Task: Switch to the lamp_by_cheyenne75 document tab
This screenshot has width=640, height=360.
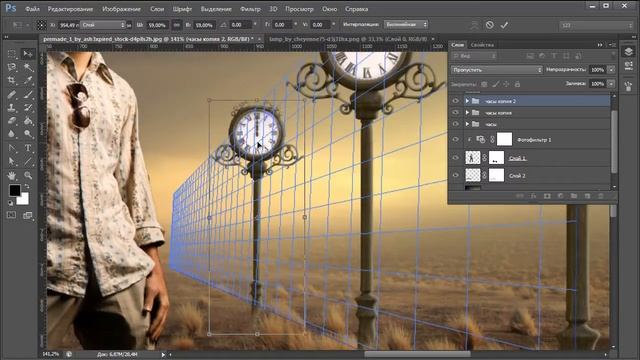Action: click(x=348, y=39)
